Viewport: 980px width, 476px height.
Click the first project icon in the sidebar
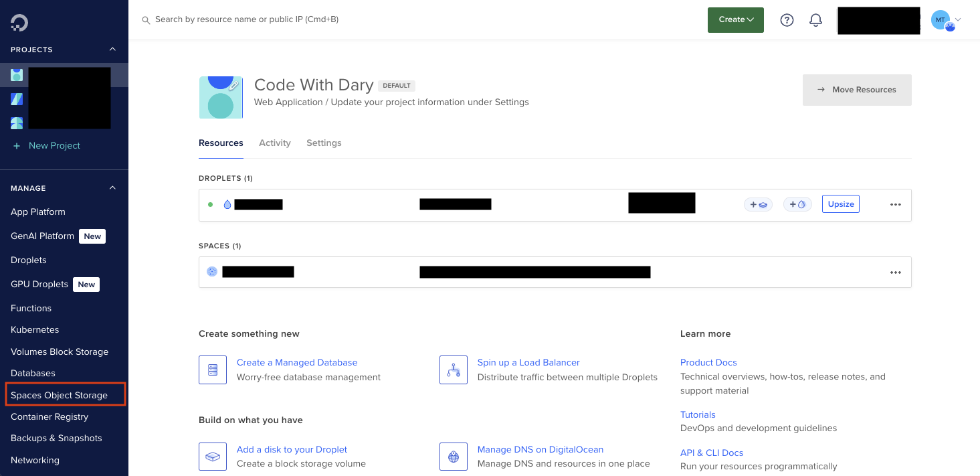tap(17, 75)
